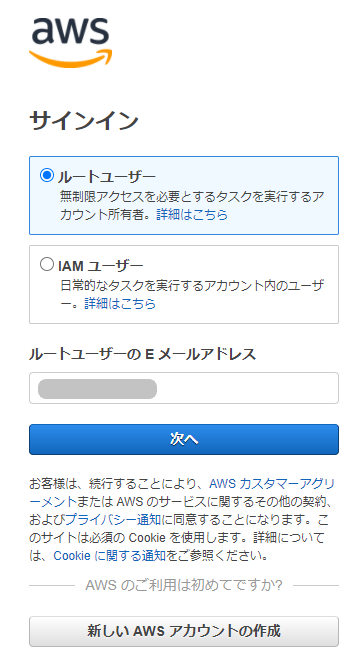Open 詳細はこちら link in the IAM user box
Image resolution: width=364 pixels, height=671 pixels.
point(120,303)
